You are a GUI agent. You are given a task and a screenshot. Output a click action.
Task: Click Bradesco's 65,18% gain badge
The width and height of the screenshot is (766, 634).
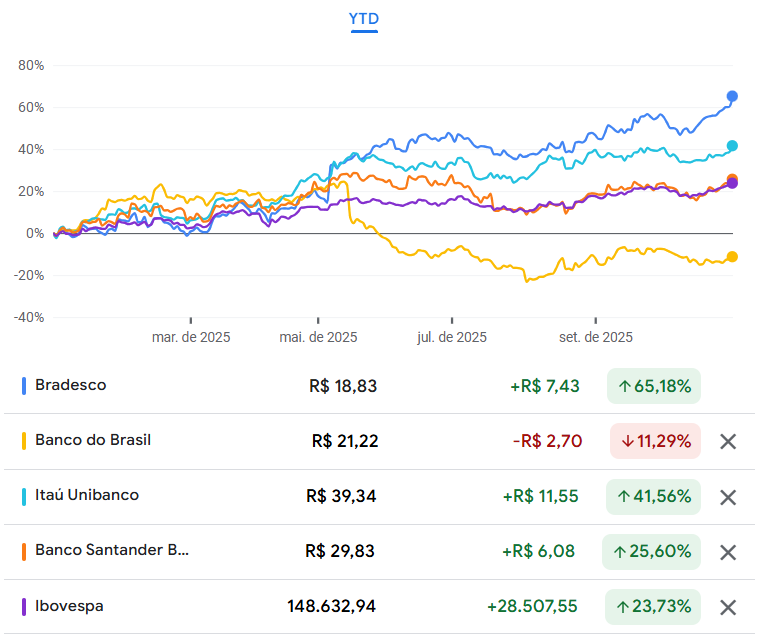[654, 386]
